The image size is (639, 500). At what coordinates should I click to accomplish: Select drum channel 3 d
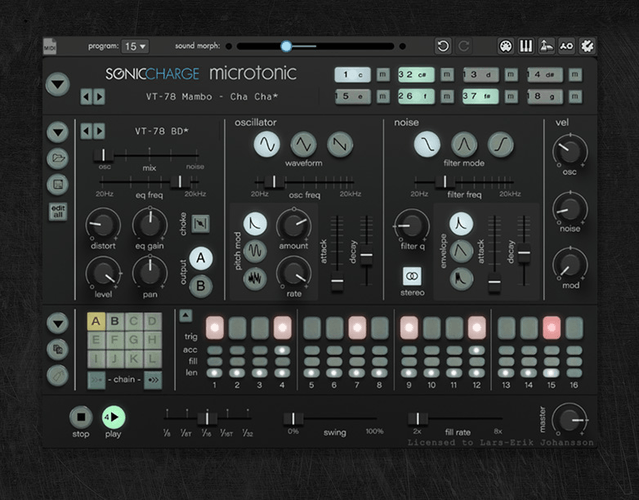480,75
